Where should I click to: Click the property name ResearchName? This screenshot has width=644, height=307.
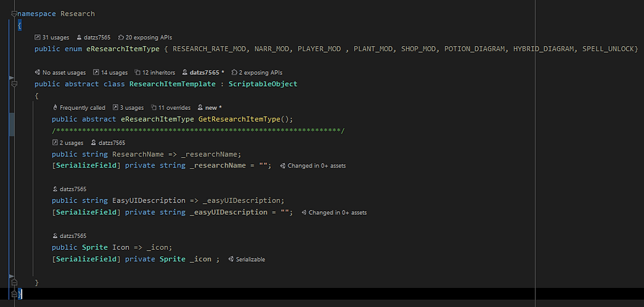[x=139, y=154]
